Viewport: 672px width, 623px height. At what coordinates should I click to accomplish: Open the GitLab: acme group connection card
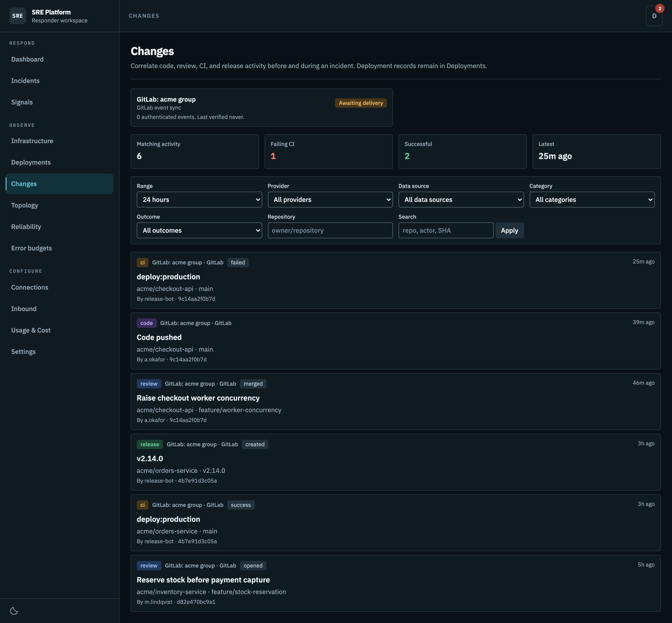[261, 108]
